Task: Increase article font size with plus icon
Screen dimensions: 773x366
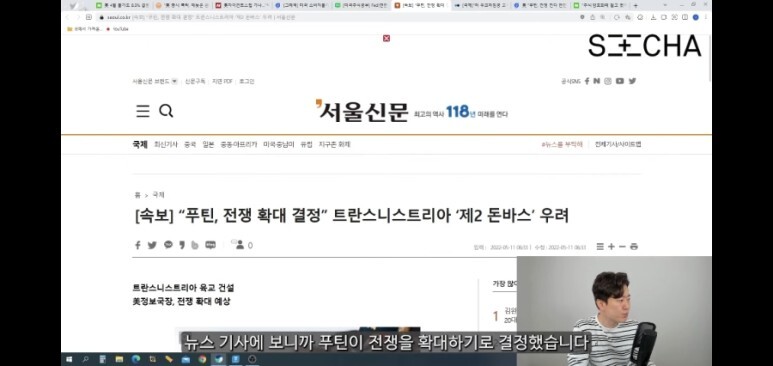Action: (611, 247)
